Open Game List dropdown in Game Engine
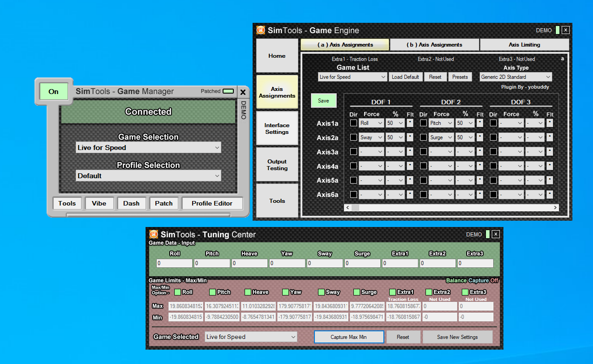Viewport: 593px width, 364px height. pyautogui.click(x=352, y=77)
